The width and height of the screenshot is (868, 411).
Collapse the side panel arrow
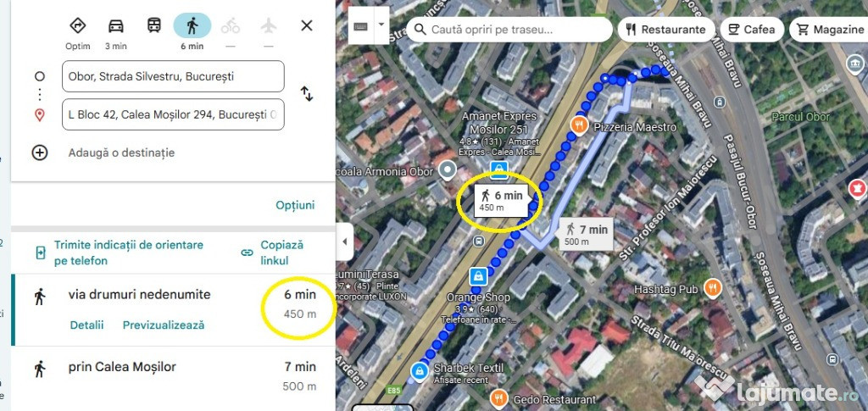point(344,242)
